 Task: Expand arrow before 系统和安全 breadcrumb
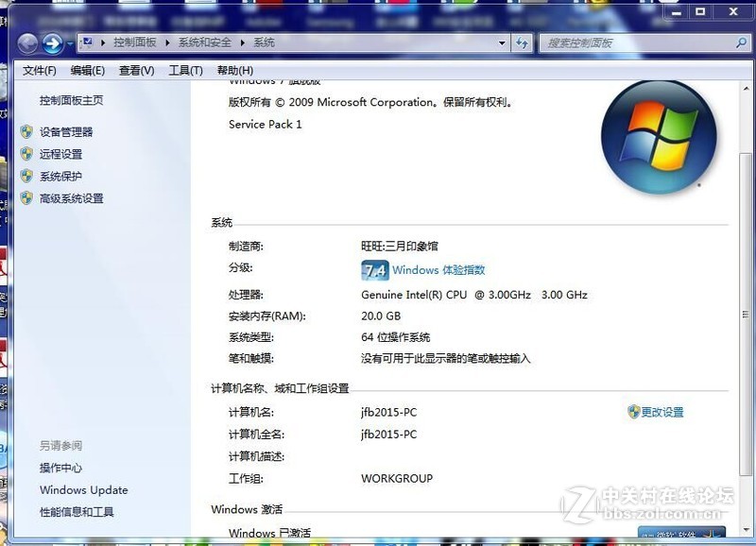pos(167,43)
